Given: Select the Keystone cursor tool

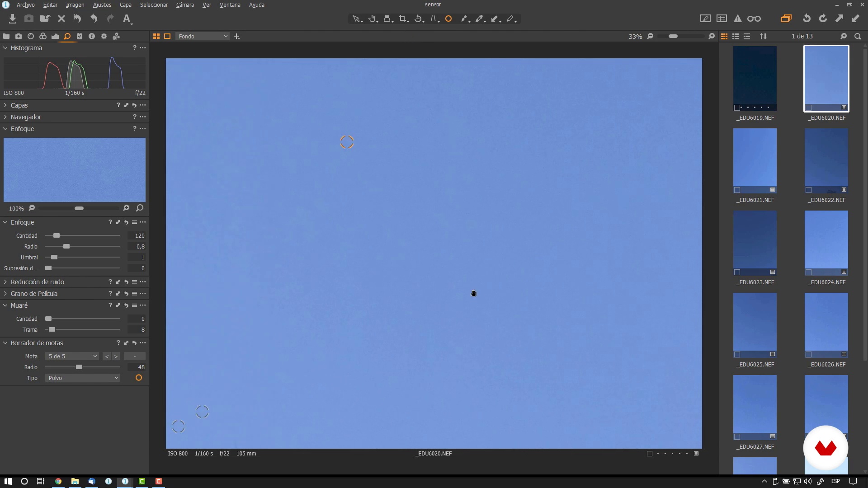Looking at the screenshot, I should coord(434,19).
